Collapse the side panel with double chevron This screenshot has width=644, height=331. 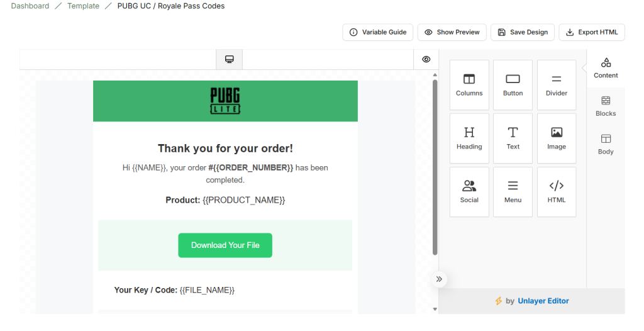(439, 279)
